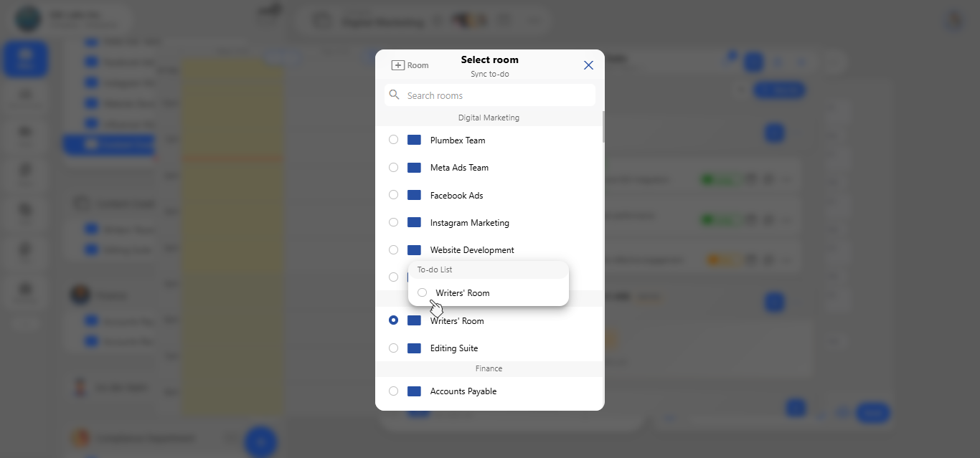This screenshot has height=458, width=980.
Task: Click the room list scrollbar
Action: tap(603, 127)
